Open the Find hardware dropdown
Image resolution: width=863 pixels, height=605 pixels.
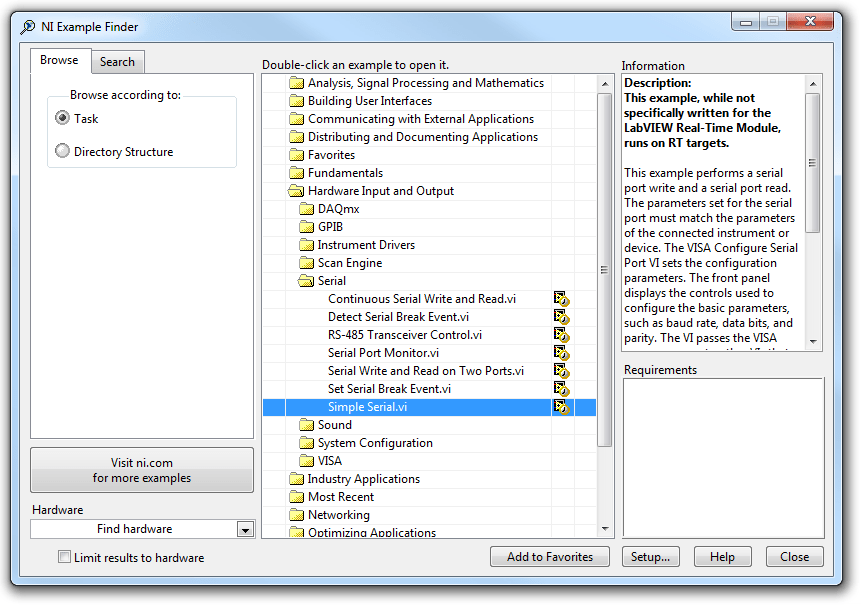245,528
